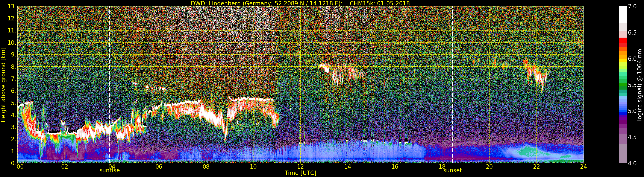Click the '00' time-axis tick label
644x177 pixels.
coord(20,167)
